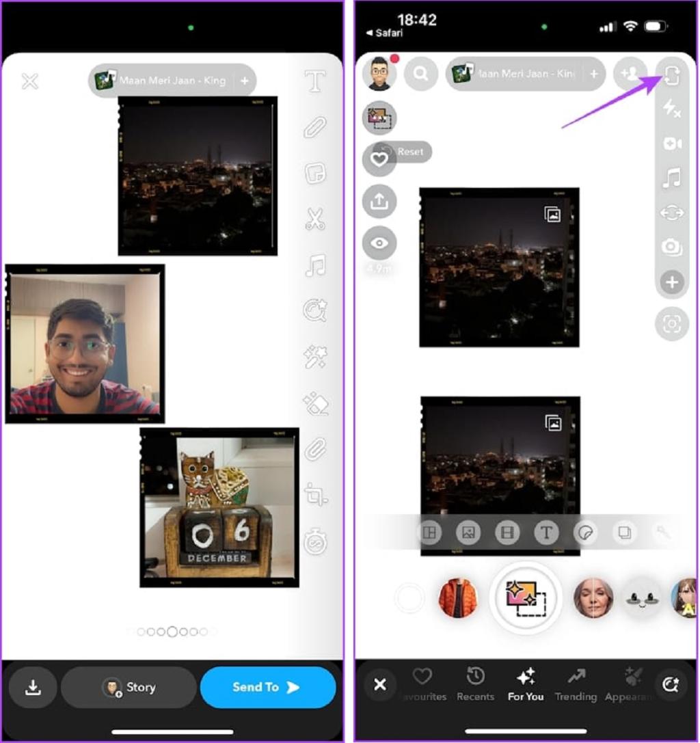Viewport: 700px width, 743px height.
Task: Select the elderly face lens
Action: tap(593, 598)
